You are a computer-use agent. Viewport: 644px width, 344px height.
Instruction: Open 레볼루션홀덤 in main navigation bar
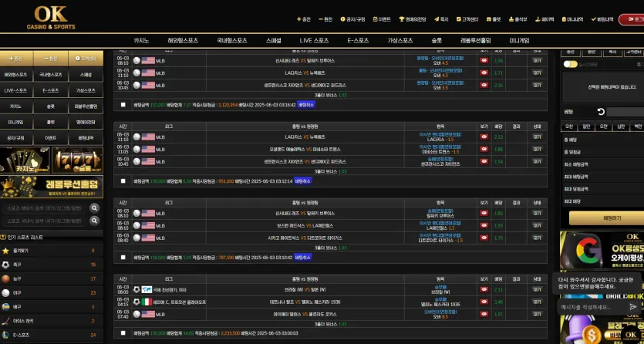(476, 41)
